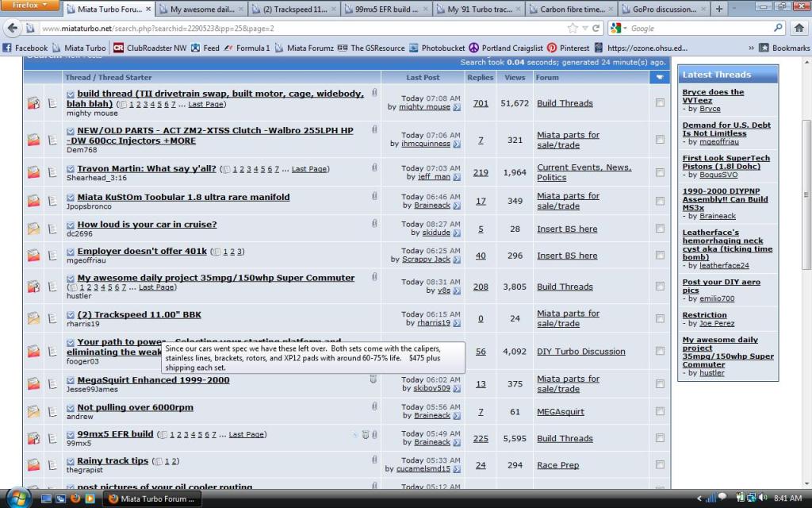This screenshot has height=508, width=812.
Task: Switch to My awesome daily tab
Action: tap(202, 10)
